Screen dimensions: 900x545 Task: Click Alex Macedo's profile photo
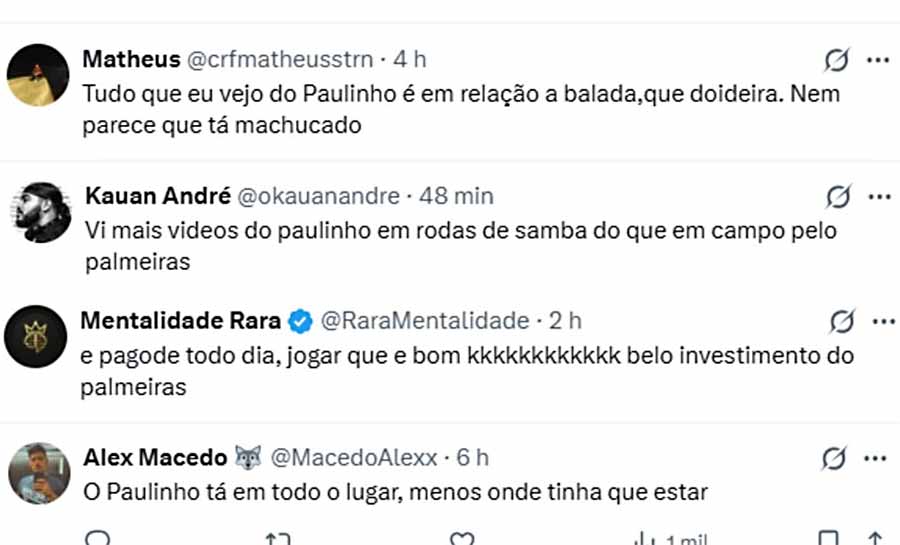(x=40, y=473)
